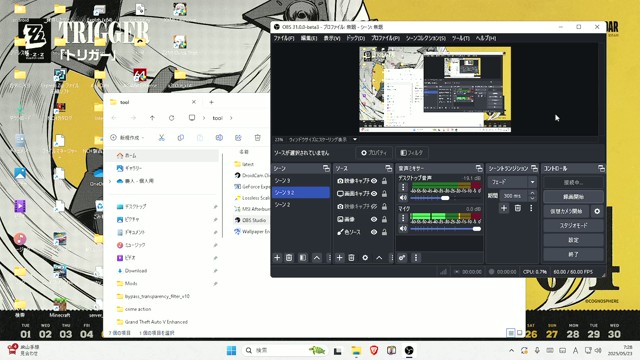The height and width of the screenshot is (360, 640).
Task: Share the selected file in Explorer toolbar
Action: coord(238,138)
